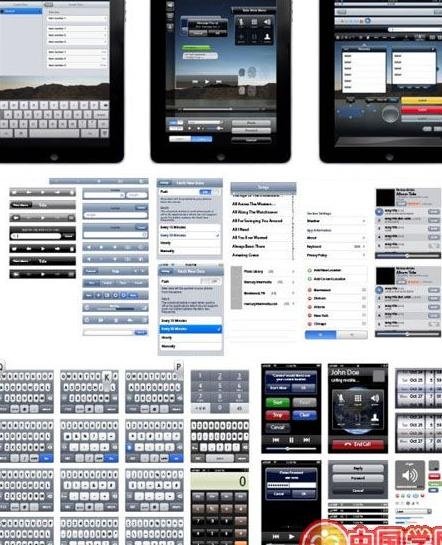The height and width of the screenshot is (545, 442).
Task: Click red delete circle beside New York
Action: (x=310, y=315)
